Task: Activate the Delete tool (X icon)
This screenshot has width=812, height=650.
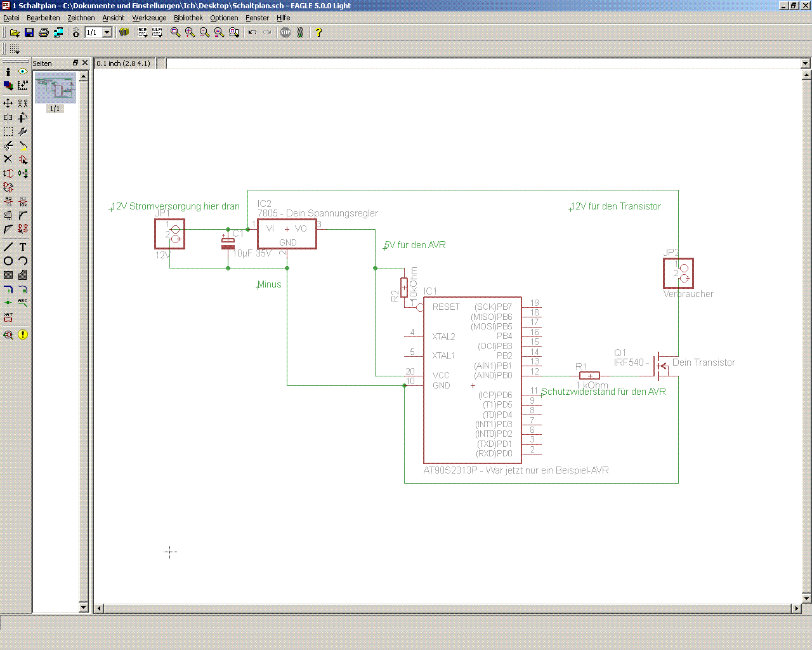Action: 8,159
